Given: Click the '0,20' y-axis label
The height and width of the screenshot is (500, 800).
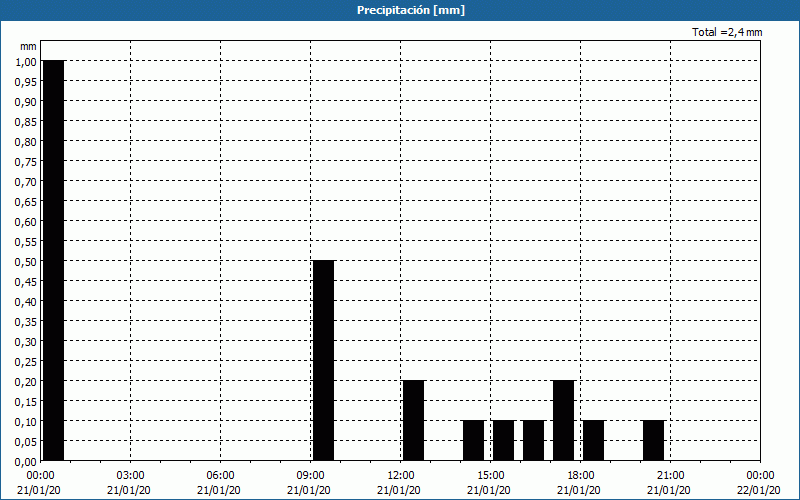Looking at the screenshot, I should click(26, 381).
